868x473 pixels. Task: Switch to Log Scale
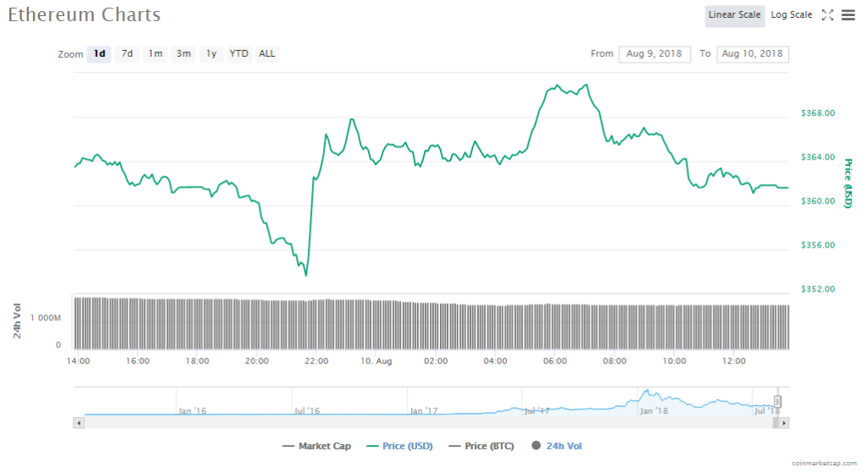click(x=791, y=15)
